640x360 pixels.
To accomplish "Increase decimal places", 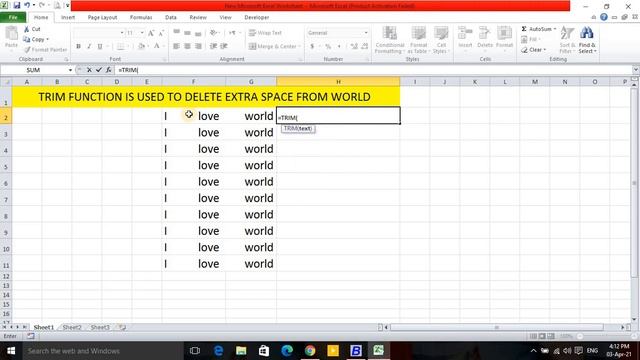I will 354,47.
